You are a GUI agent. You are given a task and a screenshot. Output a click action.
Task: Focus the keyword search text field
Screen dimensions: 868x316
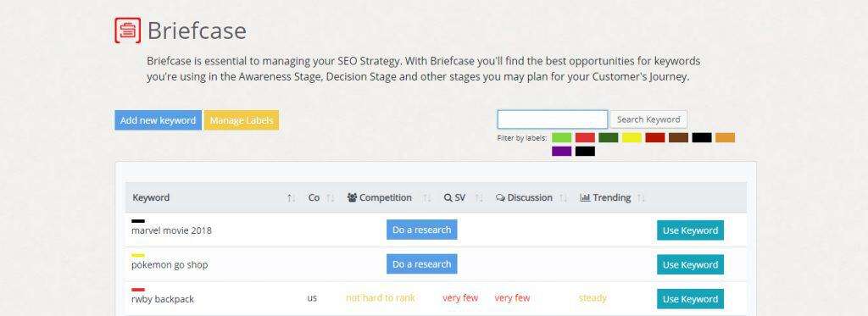pos(553,119)
